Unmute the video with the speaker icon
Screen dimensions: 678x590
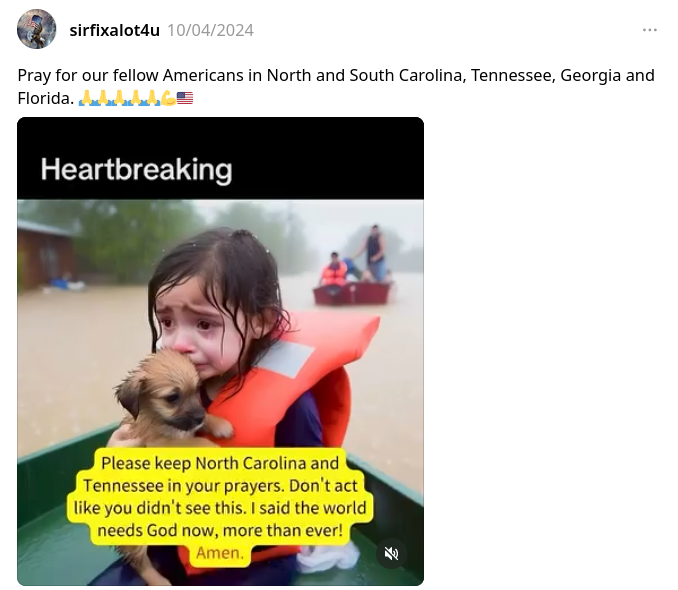(391, 553)
